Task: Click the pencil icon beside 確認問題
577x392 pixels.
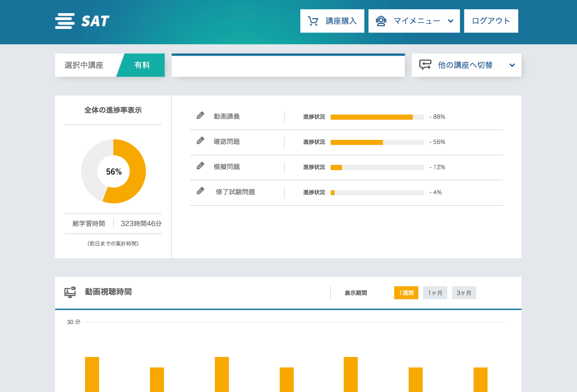Action: click(x=200, y=140)
